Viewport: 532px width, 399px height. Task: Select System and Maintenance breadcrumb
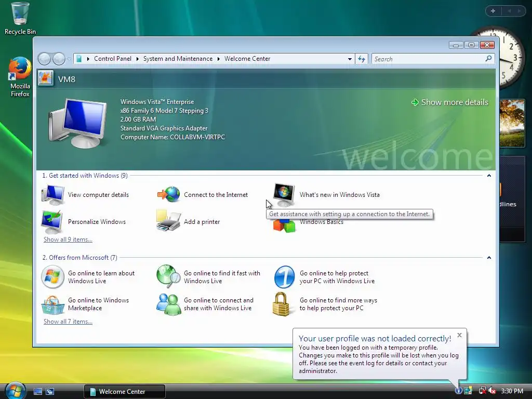pyautogui.click(x=178, y=59)
